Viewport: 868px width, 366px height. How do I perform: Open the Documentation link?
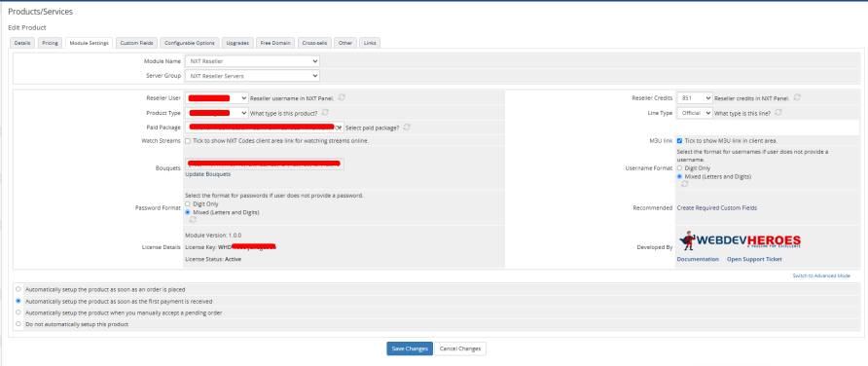point(698,259)
